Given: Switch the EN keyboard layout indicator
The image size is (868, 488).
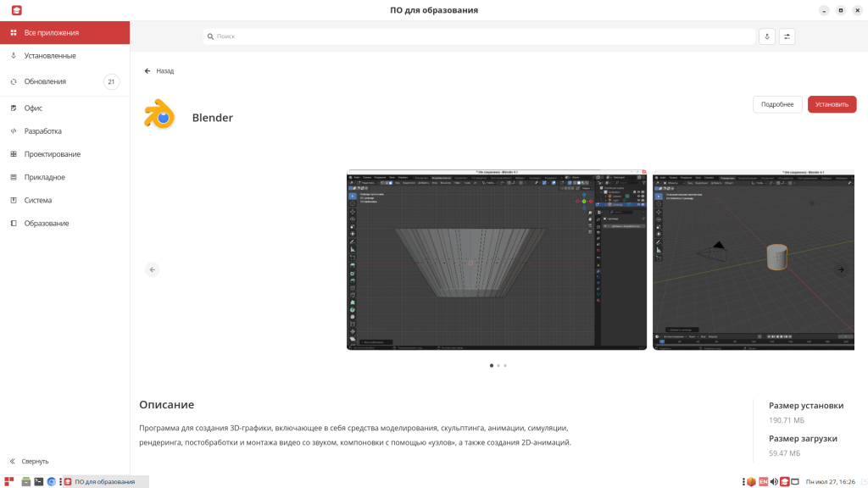Looking at the screenshot, I should [763, 481].
